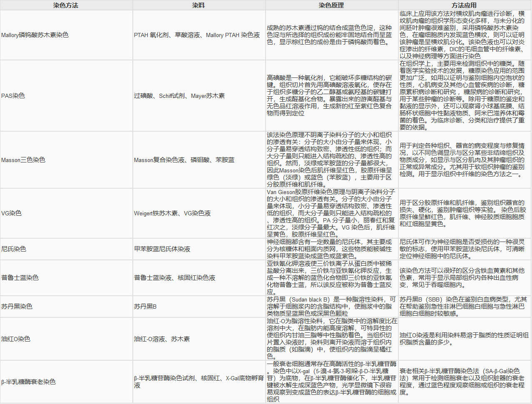
Task: Select the 普鲁士蓝染色 method cell
Action: [20, 278]
